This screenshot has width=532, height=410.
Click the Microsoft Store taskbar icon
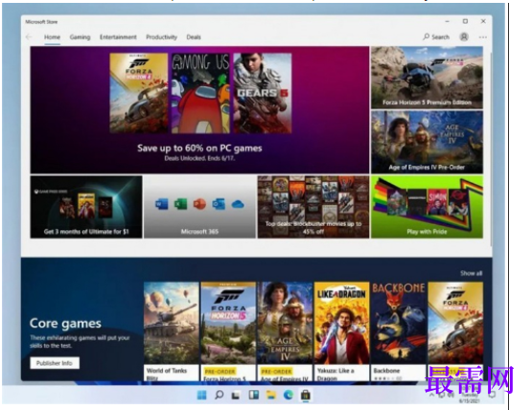pos(306,395)
